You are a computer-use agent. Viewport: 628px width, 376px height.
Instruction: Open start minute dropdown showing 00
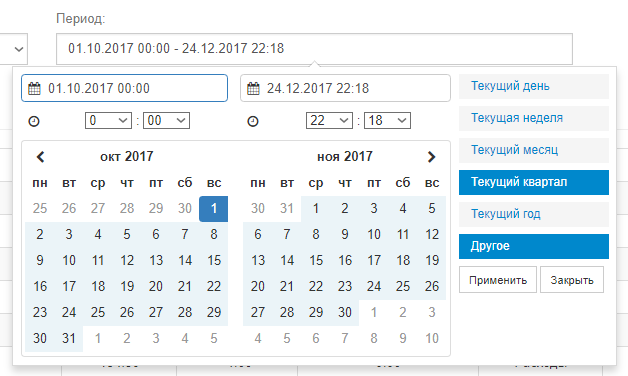166,121
